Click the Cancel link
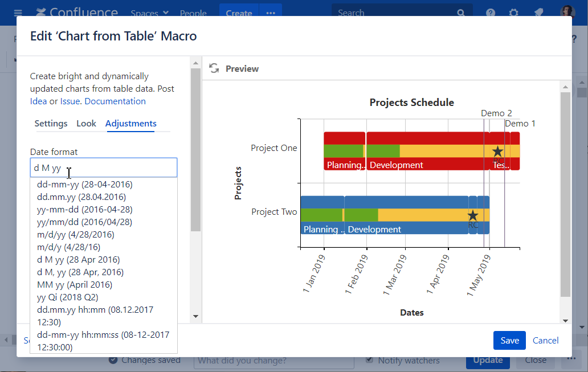 545,340
